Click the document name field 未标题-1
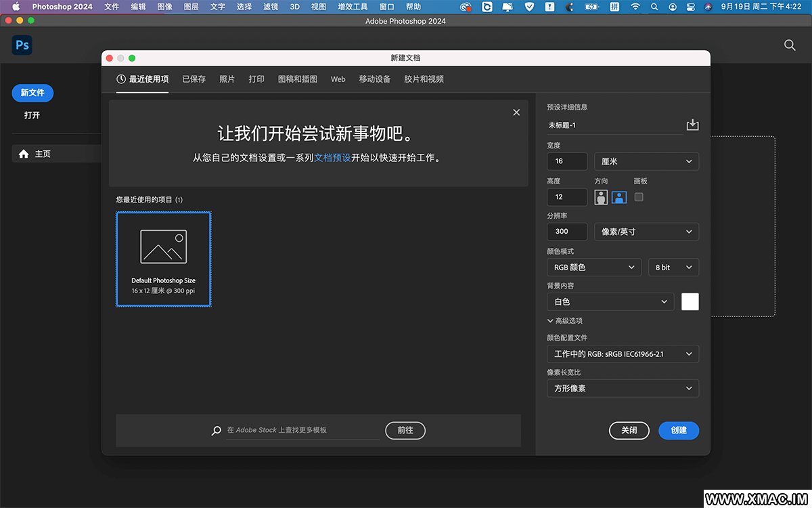Viewport: 812px width, 508px height. 615,125
